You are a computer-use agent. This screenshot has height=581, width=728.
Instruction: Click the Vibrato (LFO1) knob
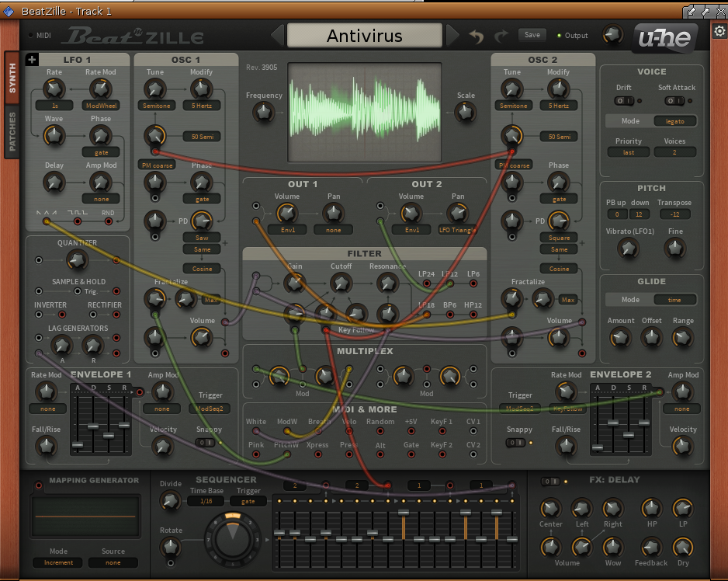point(628,249)
